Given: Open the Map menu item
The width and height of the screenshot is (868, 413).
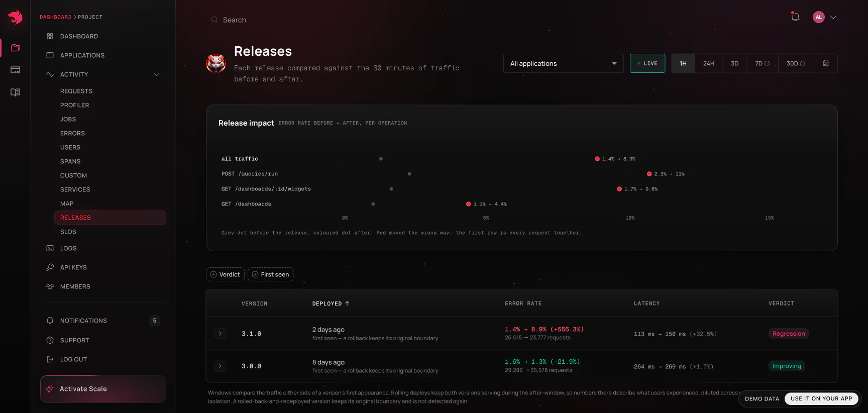Looking at the screenshot, I should pyautogui.click(x=67, y=203).
